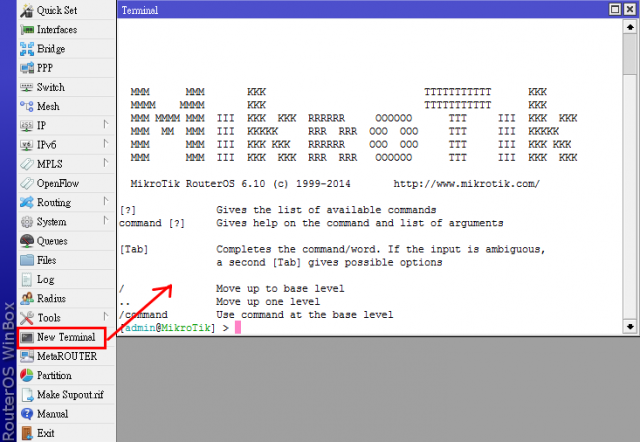Click "MikroTik RouterOS 6.10" text
This screenshot has height=442, width=640.
click(x=198, y=184)
